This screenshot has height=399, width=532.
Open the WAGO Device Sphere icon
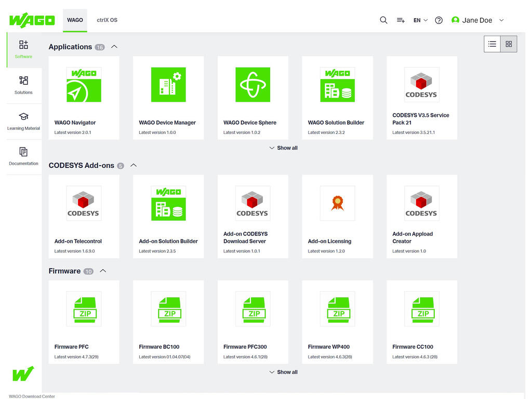[253, 85]
